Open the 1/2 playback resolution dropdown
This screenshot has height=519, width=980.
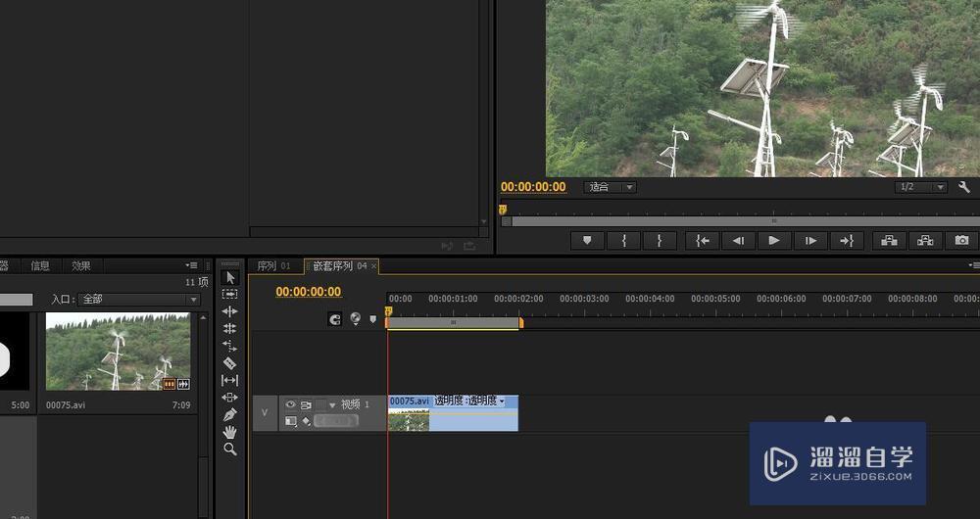coord(921,187)
